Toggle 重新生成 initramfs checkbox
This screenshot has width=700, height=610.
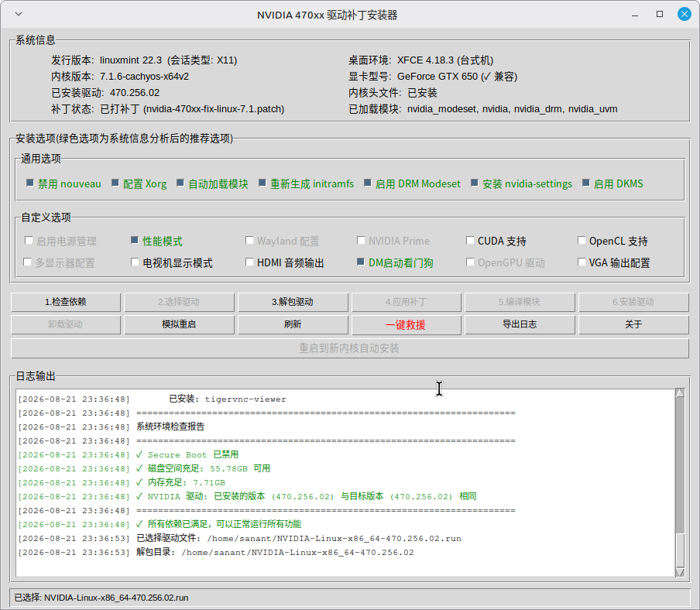[262, 183]
